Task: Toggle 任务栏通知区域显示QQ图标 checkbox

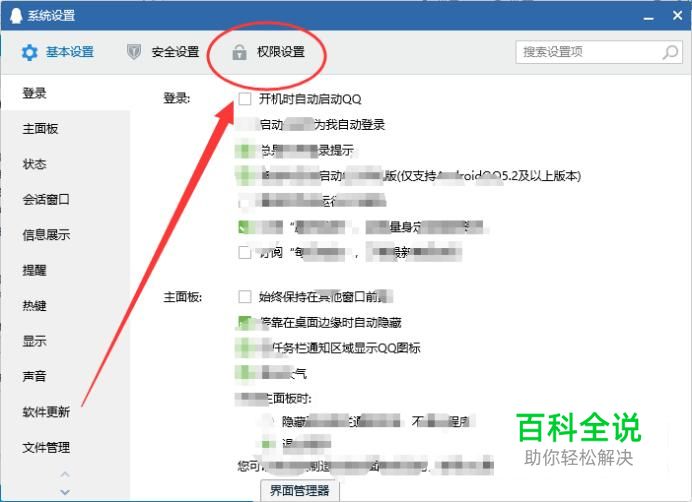Action: point(244,348)
